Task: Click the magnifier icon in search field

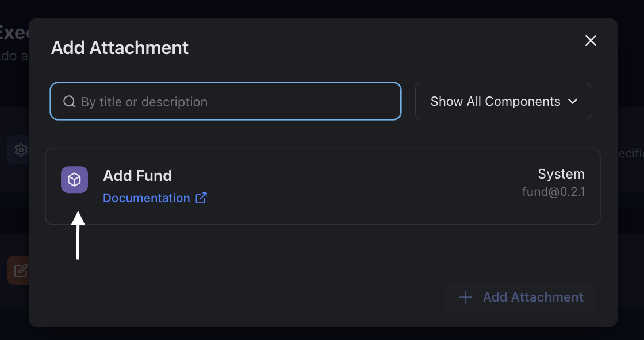Action: click(69, 102)
